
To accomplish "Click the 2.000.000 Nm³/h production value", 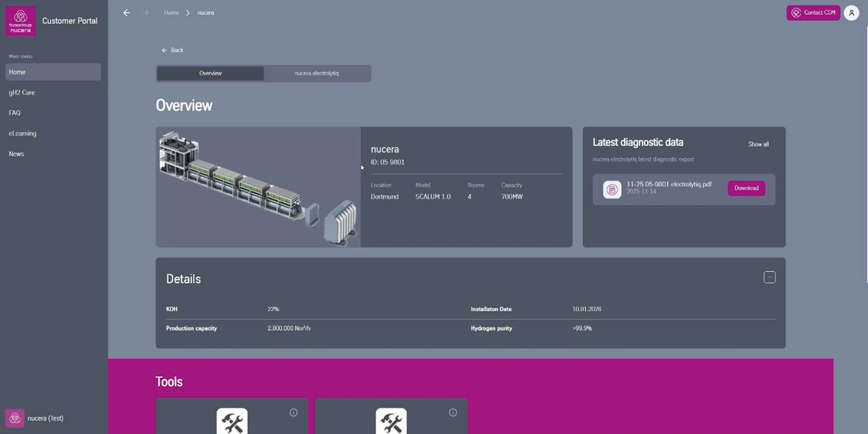I will pos(289,328).
